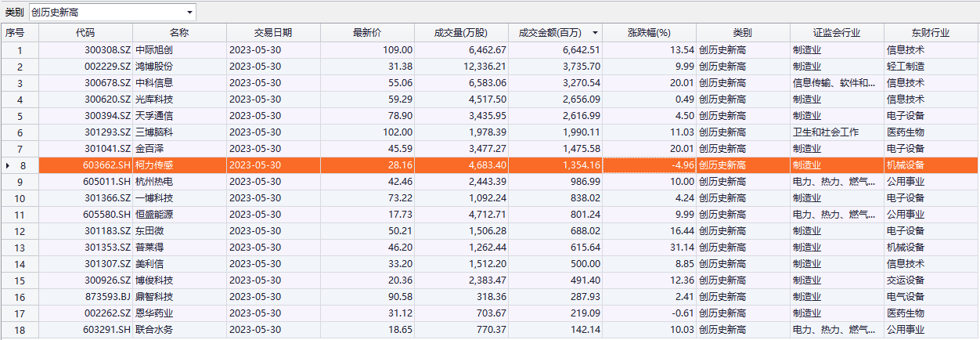The height and width of the screenshot is (340, 980).
Task: Sort by the 名称 column header
Action: [x=178, y=33]
